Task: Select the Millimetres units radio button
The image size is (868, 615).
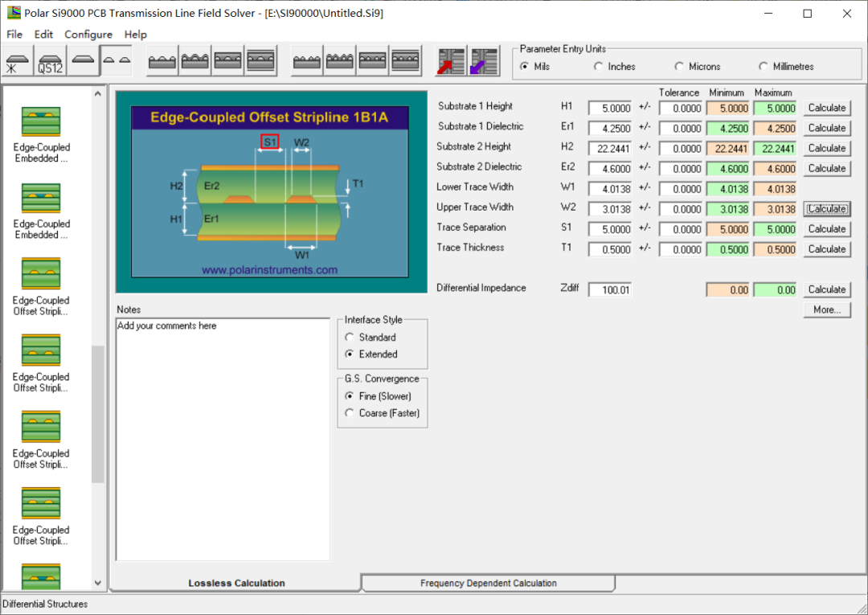Action: (764, 67)
